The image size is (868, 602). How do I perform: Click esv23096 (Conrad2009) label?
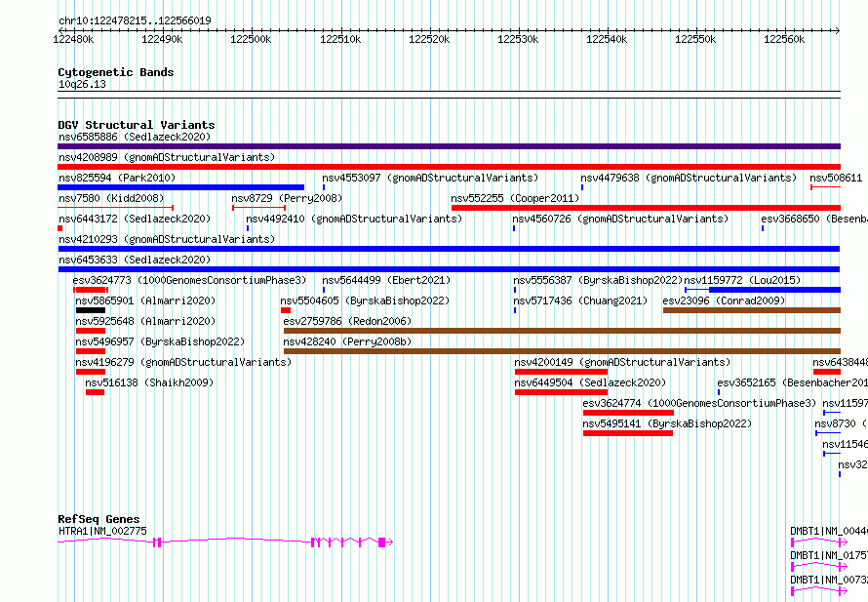coord(724,301)
